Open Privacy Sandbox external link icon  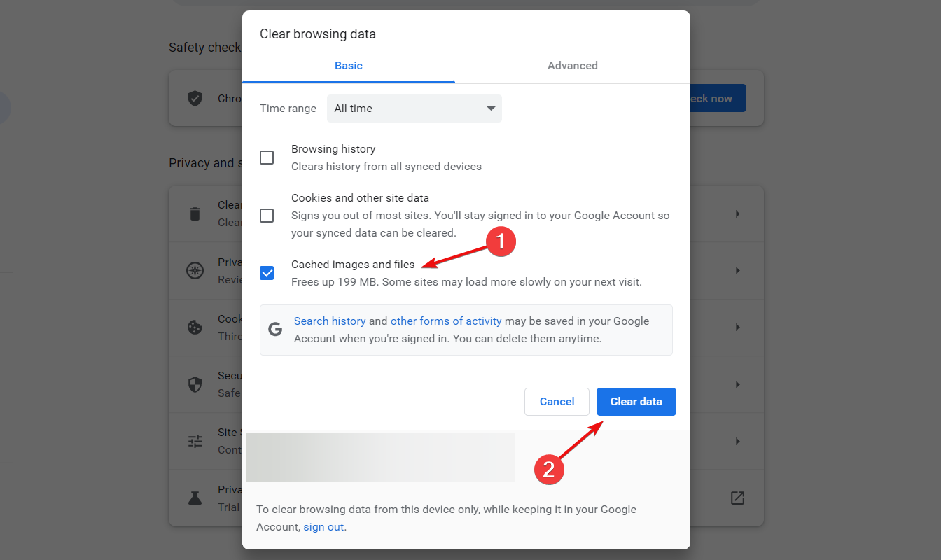point(737,498)
